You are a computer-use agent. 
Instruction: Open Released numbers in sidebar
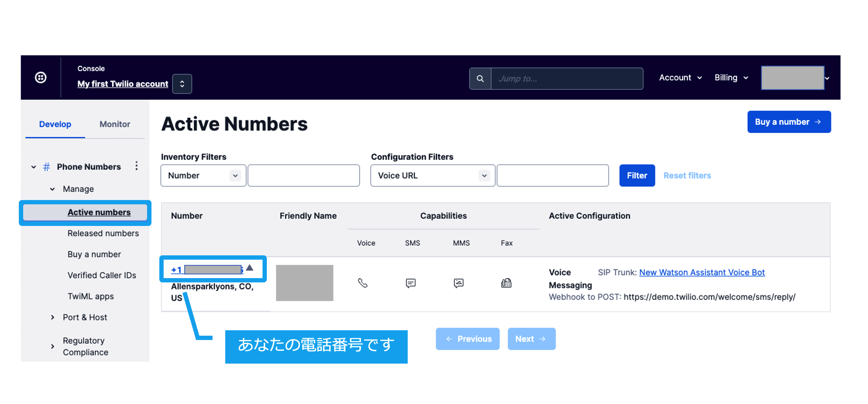(103, 233)
